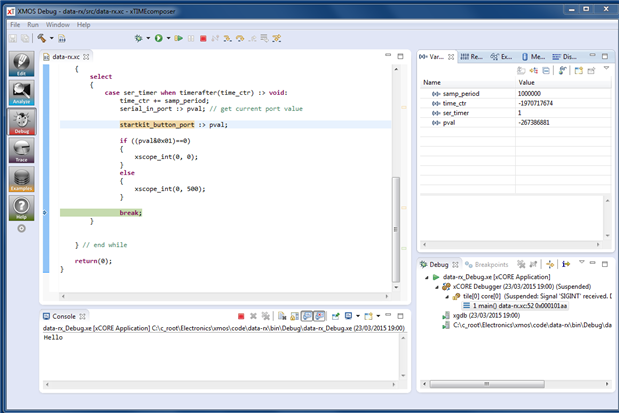This screenshot has width=619, height=413.
Task: Select main() stack frame at data-rx.xc:52
Action: [x=515, y=305]
